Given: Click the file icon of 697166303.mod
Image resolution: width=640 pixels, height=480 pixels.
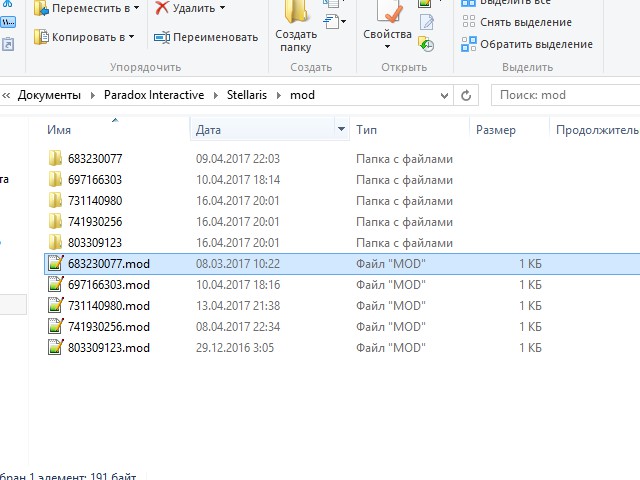Looking at the screenshot, I should point(56,284).
